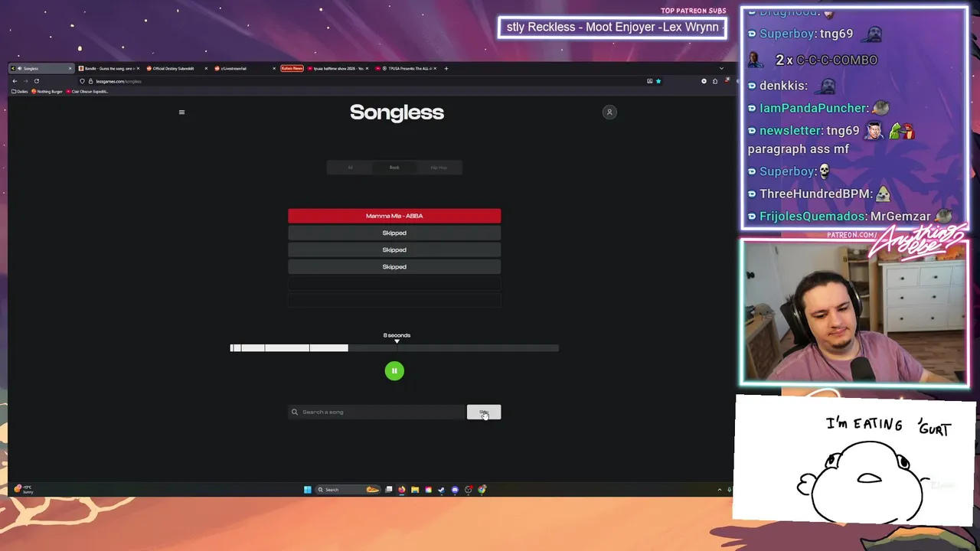Open OBS from the taskbar
The image size is (980, 551).
point(469,490)
